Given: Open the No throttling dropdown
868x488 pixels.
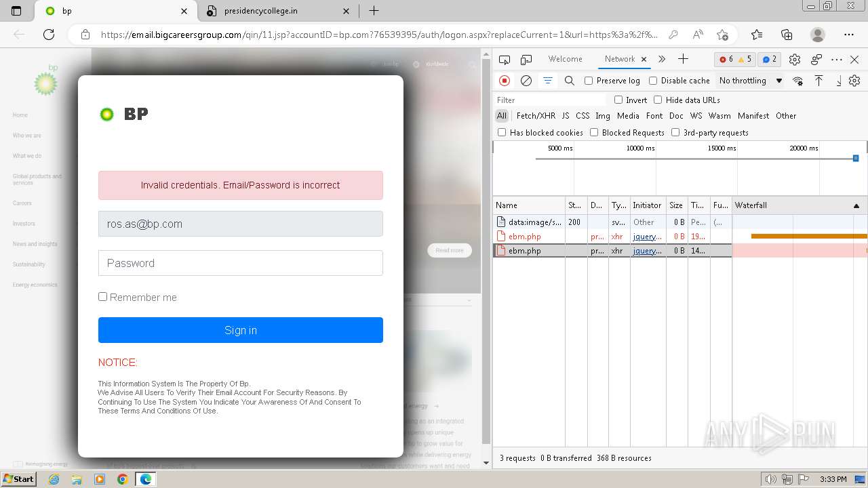Looking at the screenshot, I should tap(751, 81).
